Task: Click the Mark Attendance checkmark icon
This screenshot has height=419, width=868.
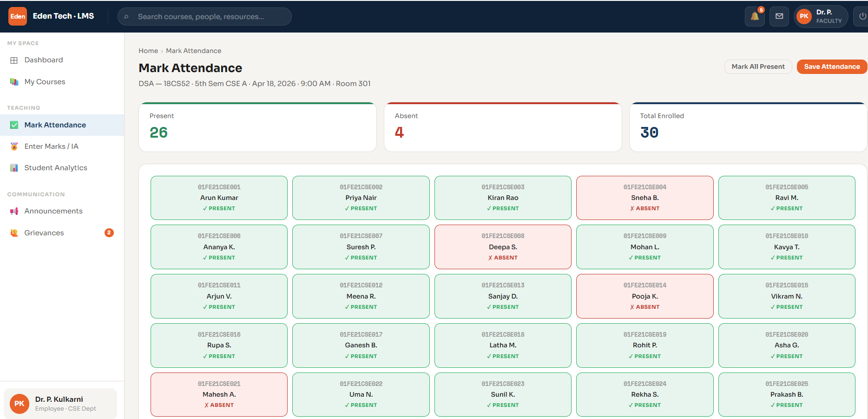Action: coord(14,125)
